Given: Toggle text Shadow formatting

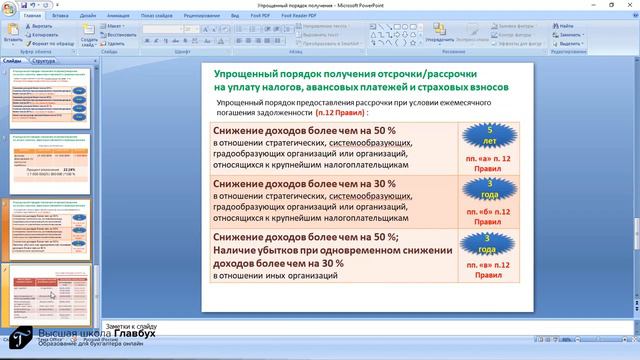Looking at the screenshot, I should tap(185, 41).
